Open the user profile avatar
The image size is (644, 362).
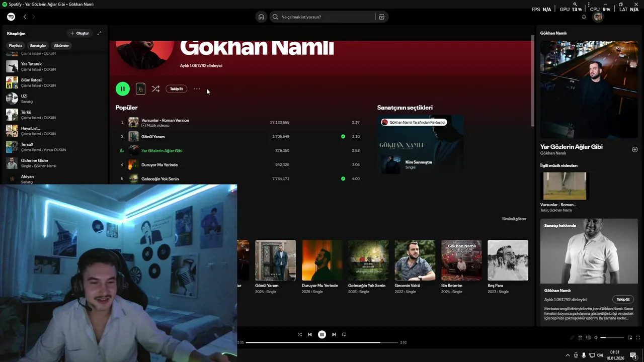(x=598, y=17)
